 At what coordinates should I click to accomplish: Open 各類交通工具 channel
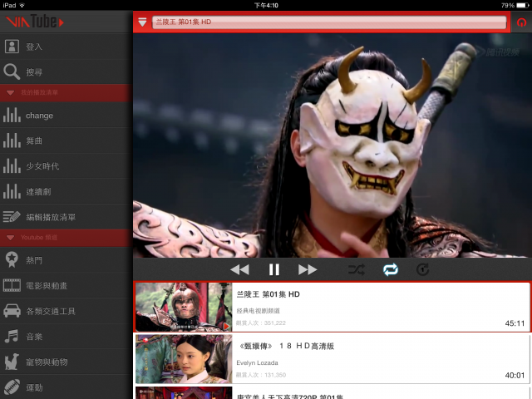[66, 311]
